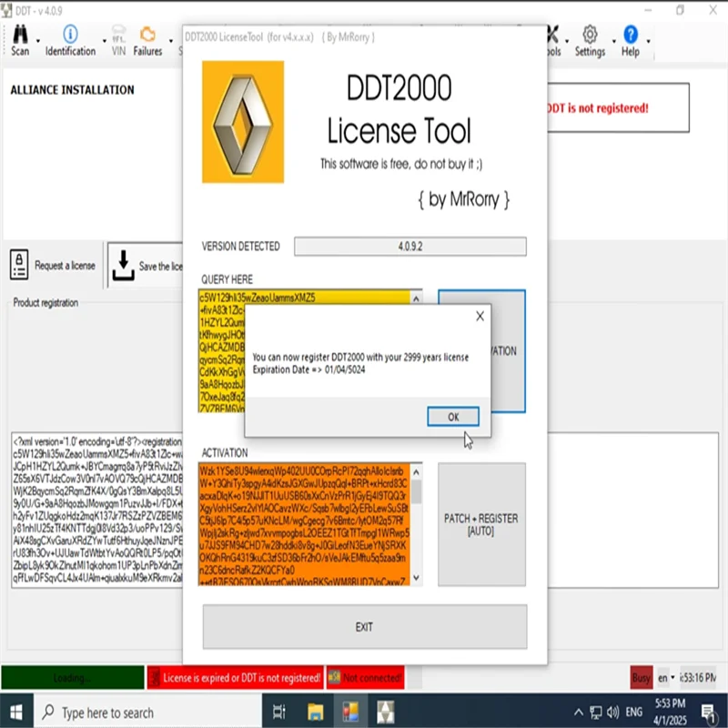Open the notification center icon
Viewport: 728px width, 728px height.
tap(709, 713)
